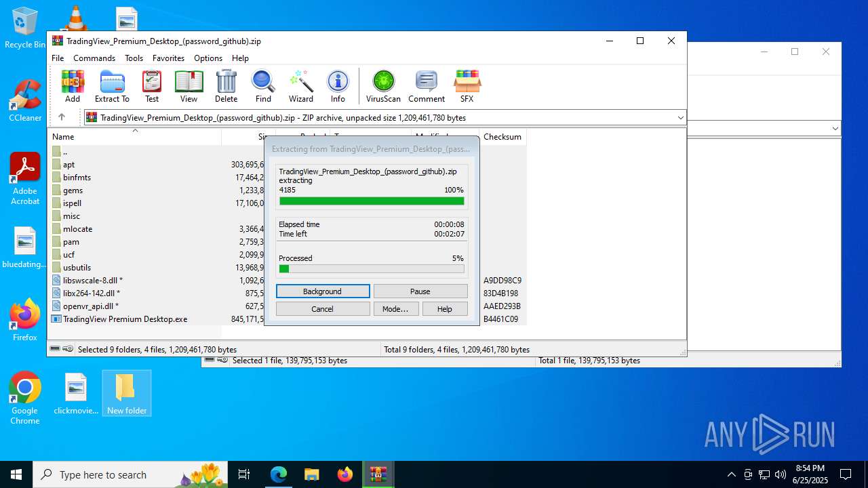Open the Help menu
Viewport: 868px width, 488px height.
[x=240, y=58]
